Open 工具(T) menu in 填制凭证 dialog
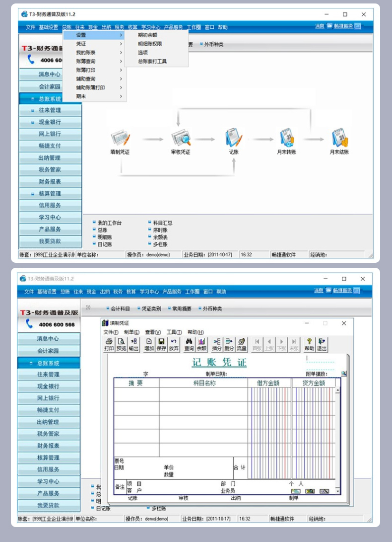 point(174,332)
